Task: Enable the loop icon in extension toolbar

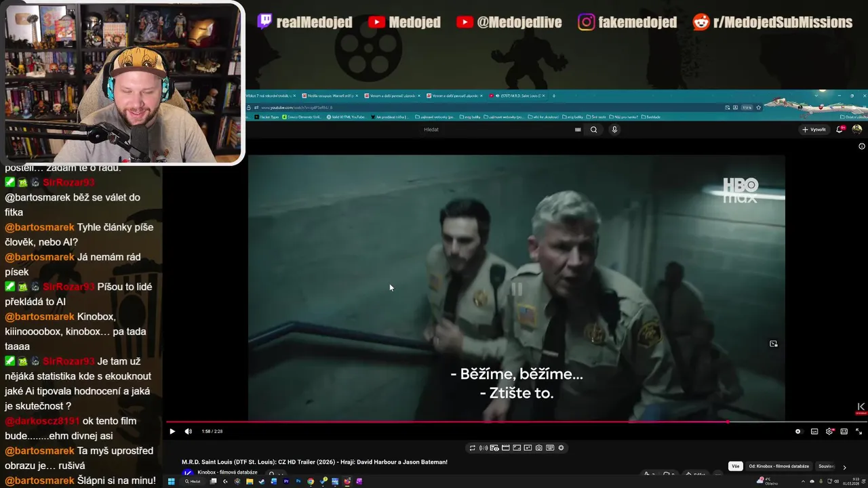Action: pos(473,448)
